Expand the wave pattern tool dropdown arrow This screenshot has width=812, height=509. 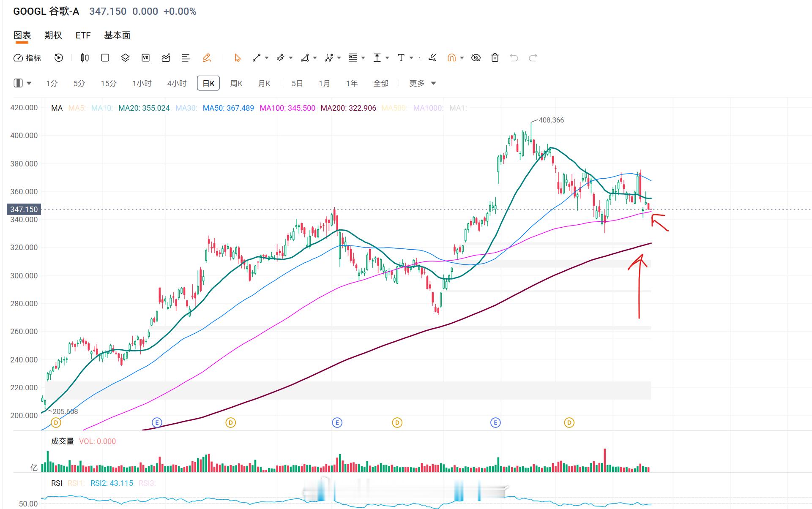coord(339,58)
